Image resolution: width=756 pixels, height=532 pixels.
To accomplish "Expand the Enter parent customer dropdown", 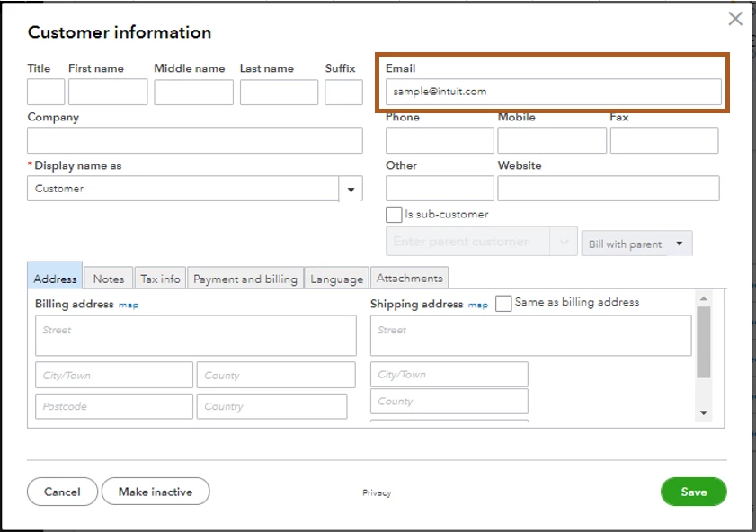I will (x=564, y=242).
